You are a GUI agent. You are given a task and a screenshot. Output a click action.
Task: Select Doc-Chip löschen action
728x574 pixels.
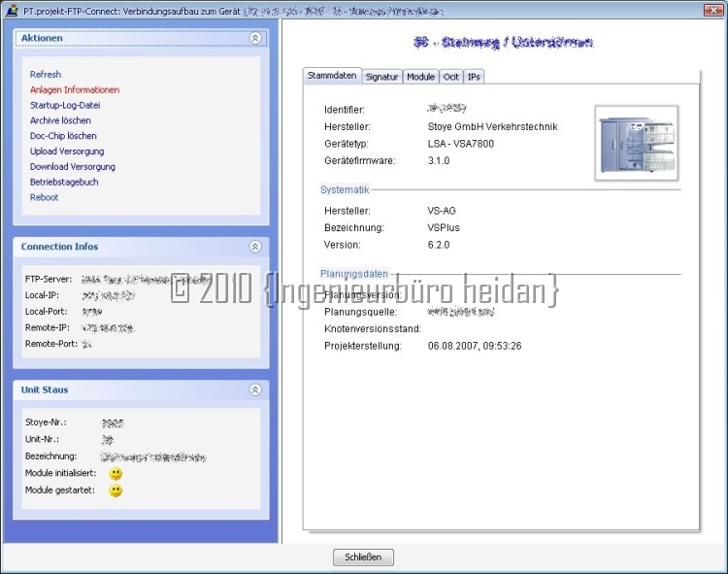click(63, 136)
